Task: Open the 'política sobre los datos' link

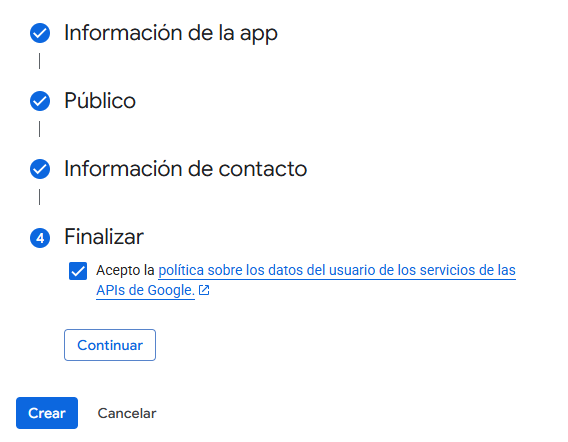Action: click(x=230, y=270)
